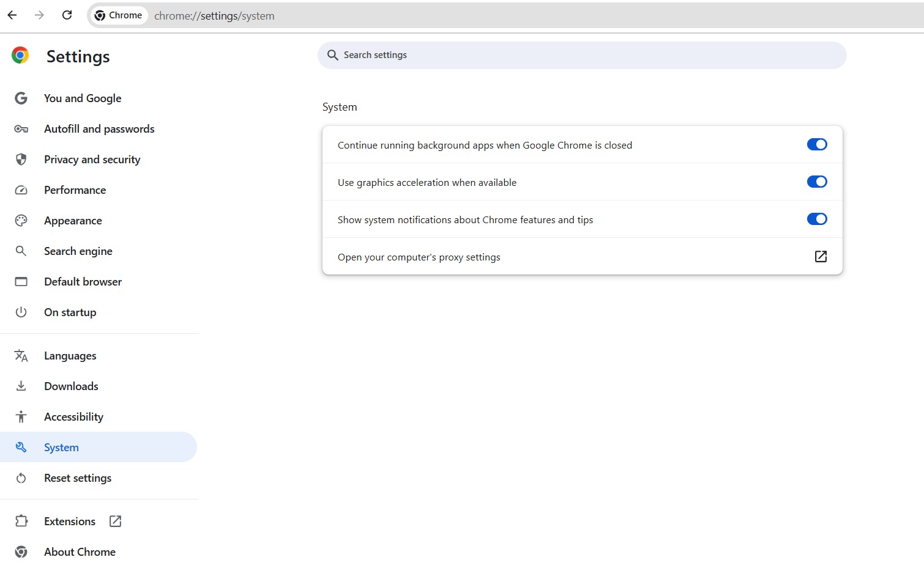
Task: Go to Performance settings
Action: (75, 190)
